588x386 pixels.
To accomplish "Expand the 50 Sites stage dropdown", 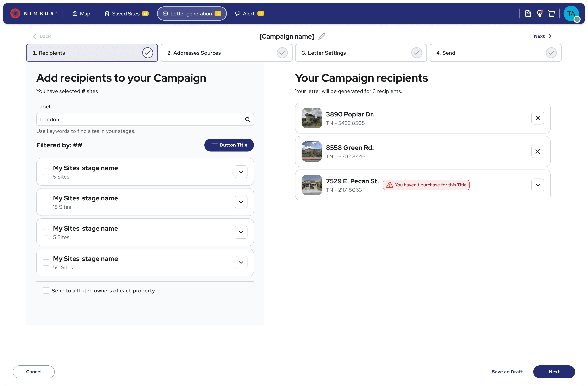I will pyautogui.click(x=241, y=262).
